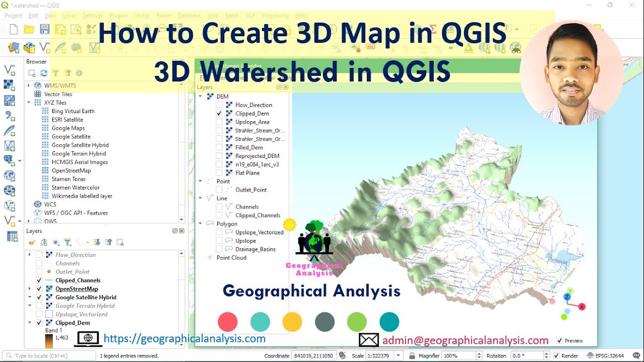Click Expand All icon in Layers panel
This screenshot has height=362, width=644.
[x=97, y=242]
